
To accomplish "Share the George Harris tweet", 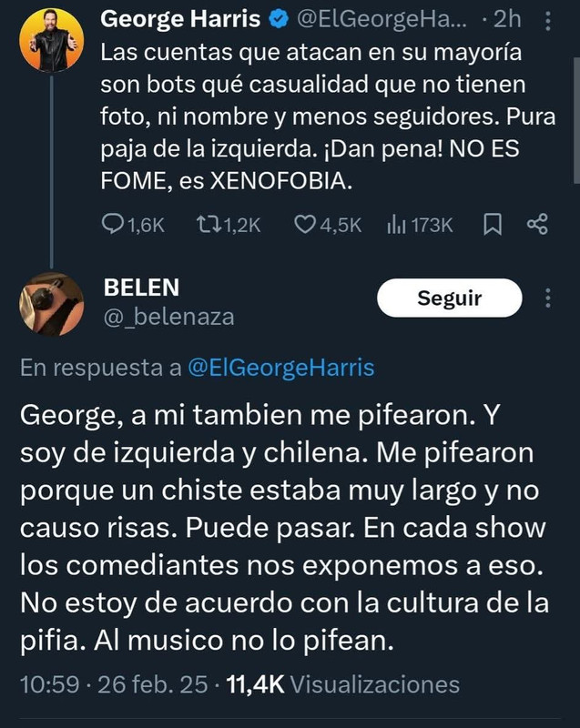I will [x=538, y=225].
